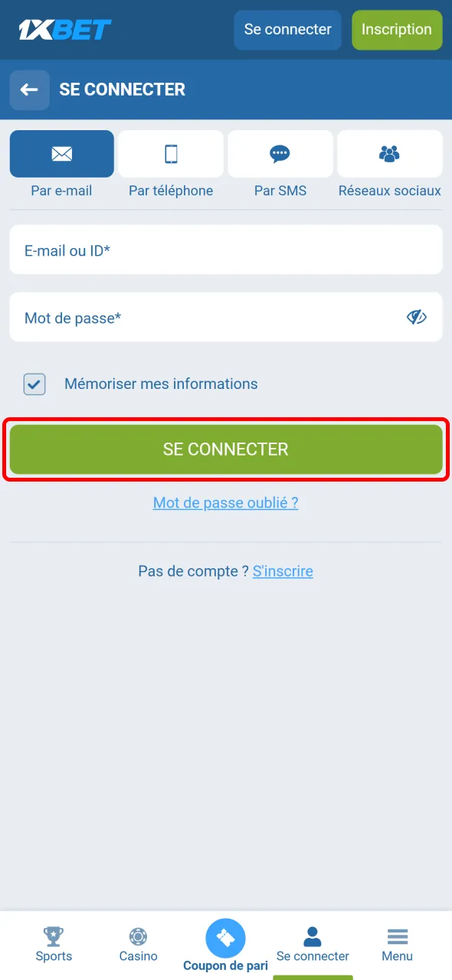
Task: Select the Par SMS chat bubble icon
Action: (280, 154)
